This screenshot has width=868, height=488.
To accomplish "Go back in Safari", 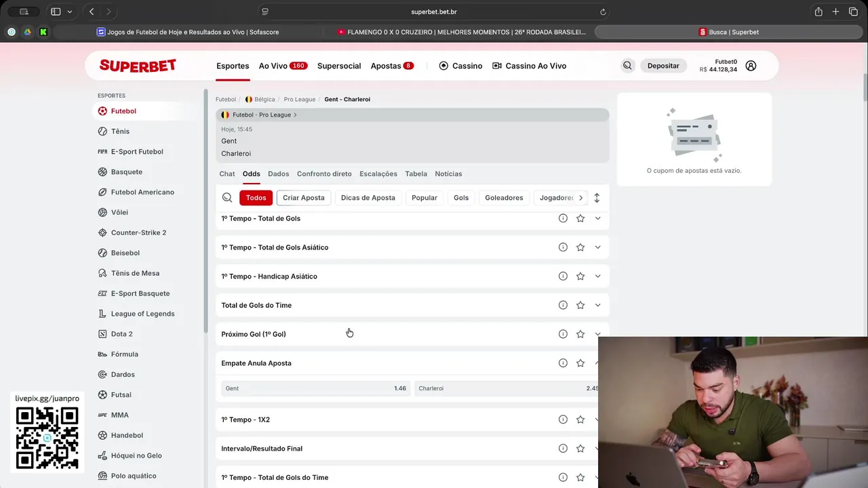I will (x=92, y=12).
